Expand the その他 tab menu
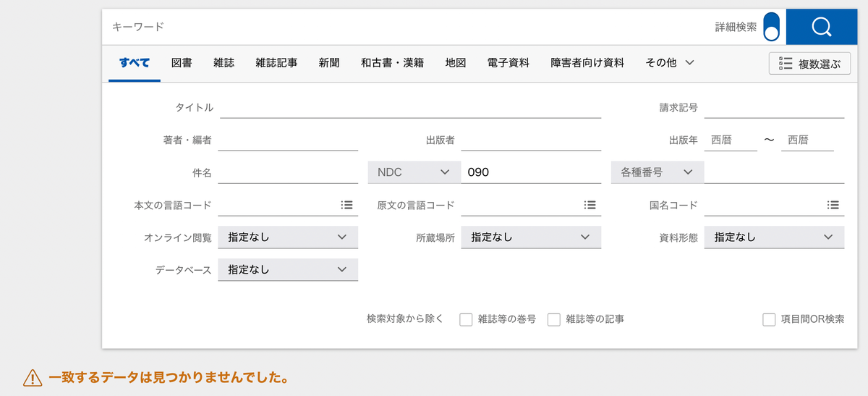Viewport: 868px width, 396px height. tap(670, 63)
